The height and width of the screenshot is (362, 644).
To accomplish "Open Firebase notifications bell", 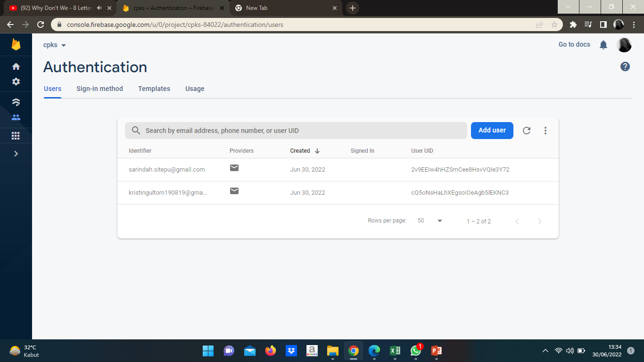I will pos(603,44).
